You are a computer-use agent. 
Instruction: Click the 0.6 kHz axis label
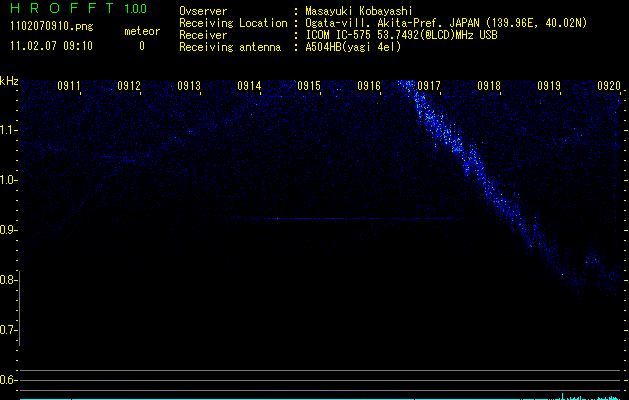pyautogui.click(x=7, y=380)
